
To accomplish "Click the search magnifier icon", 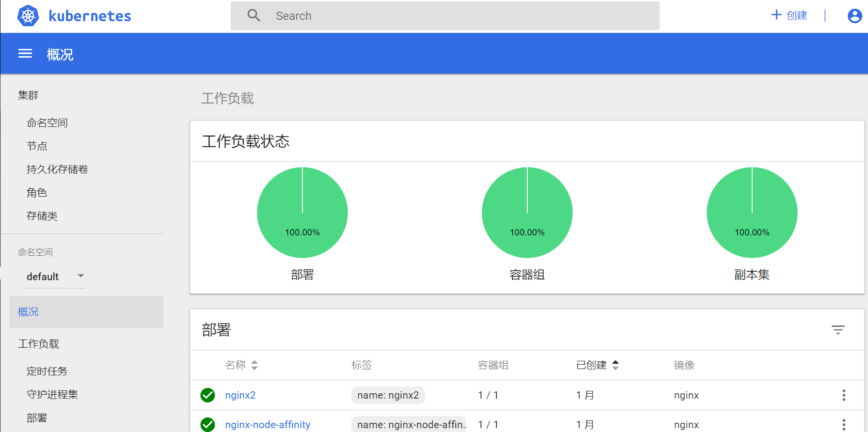I will pos(254,15).
